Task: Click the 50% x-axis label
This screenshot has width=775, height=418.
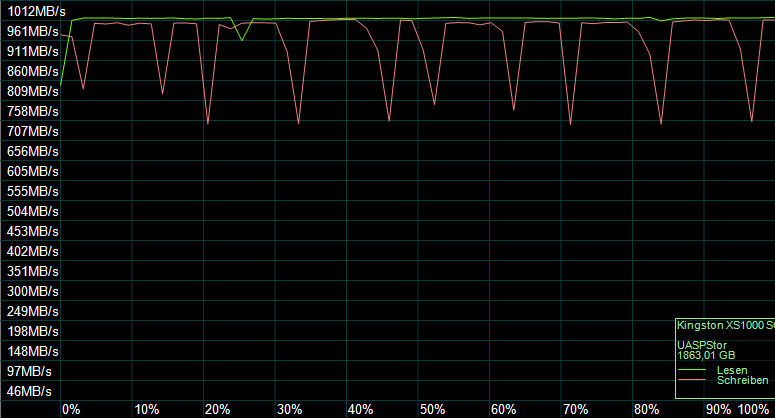Action: (432, 410)
